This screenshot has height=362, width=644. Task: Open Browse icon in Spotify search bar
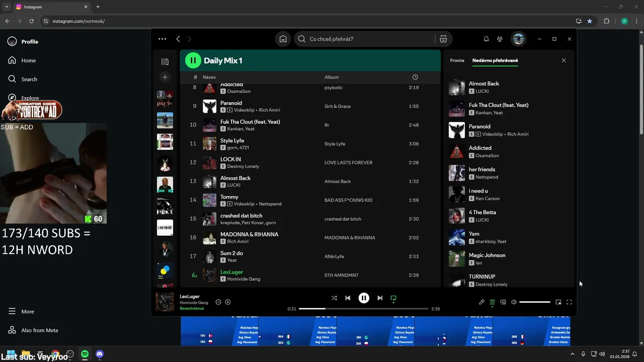[x=443, y=39]
